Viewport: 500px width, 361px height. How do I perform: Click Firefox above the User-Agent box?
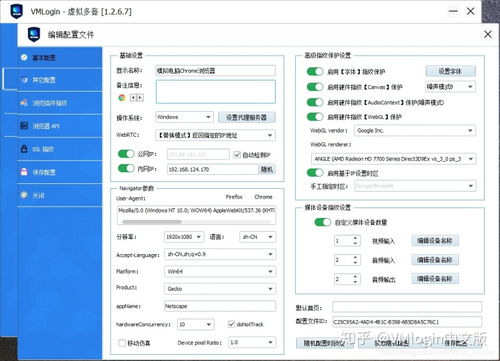[234, 197]
